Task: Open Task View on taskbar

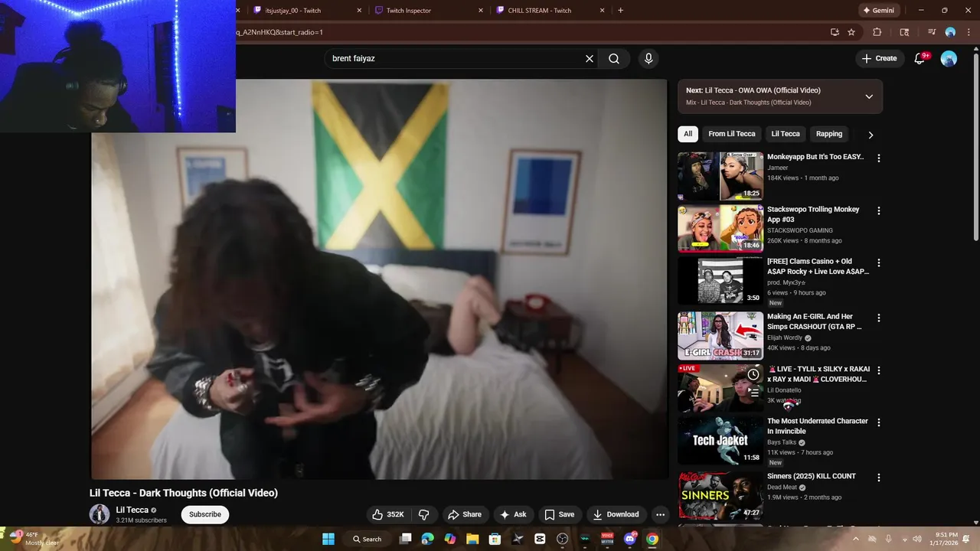Action: pos(406,539)
